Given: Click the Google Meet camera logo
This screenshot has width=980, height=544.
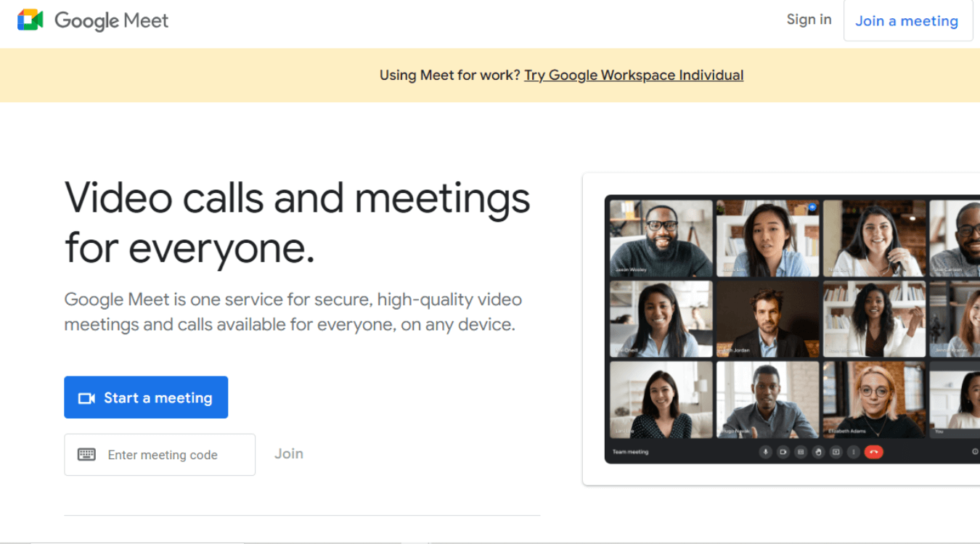Looking at the screenshot, I should (x=30, y=20).
